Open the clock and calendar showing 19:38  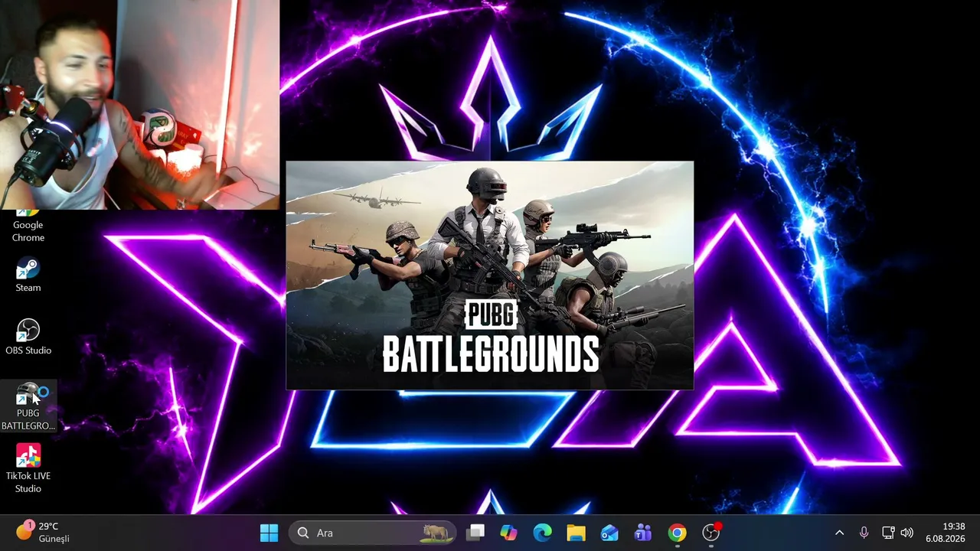coord(946,533)
